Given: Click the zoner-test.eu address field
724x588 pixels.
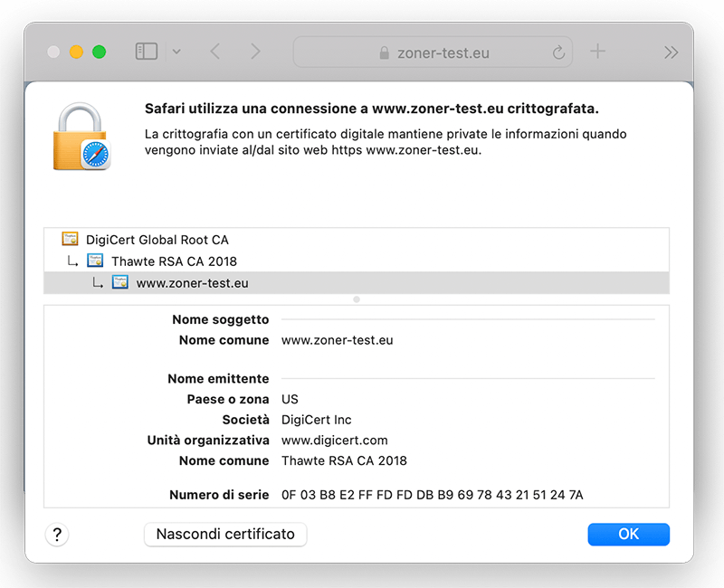Looking at the screenshot, I should coord(433,52).
